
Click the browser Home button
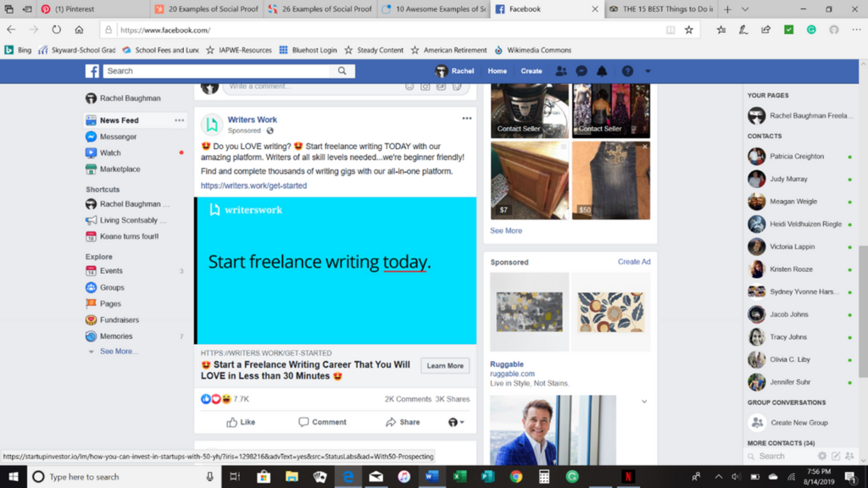tap(79, 30)
